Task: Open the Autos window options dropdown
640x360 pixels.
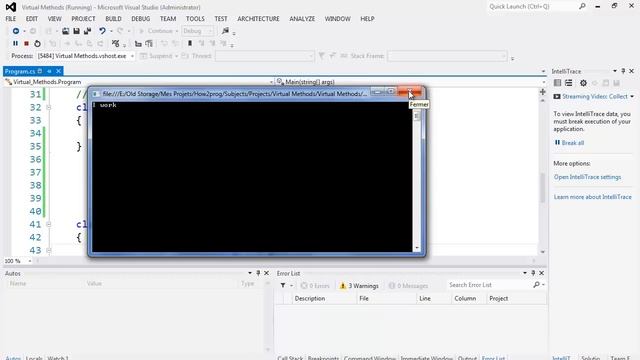Action: pos(250,273)
